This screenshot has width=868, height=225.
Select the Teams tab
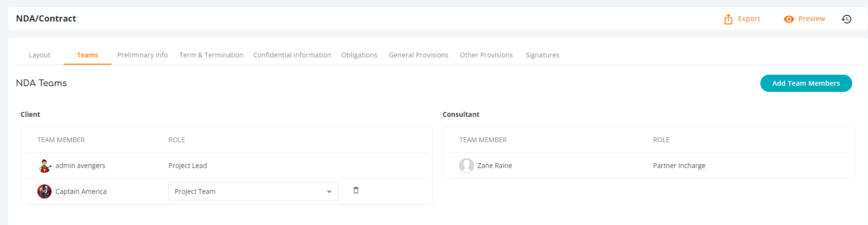tap(88, 55)
